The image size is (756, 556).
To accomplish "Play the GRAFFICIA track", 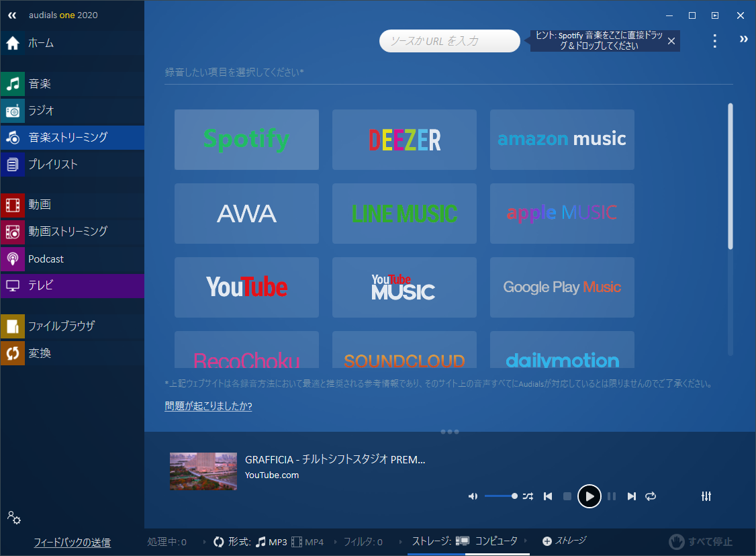I will pyautogui.click(x=589, y=496).
